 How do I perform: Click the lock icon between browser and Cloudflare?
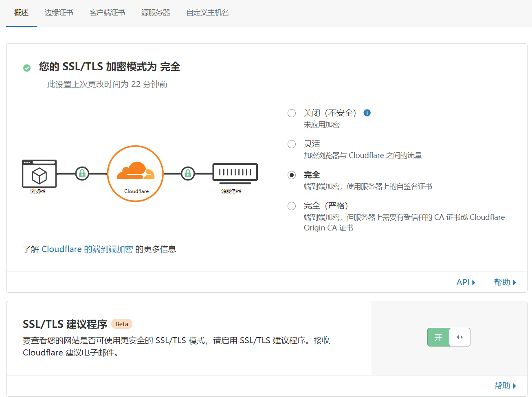click(x=82, y=173)
